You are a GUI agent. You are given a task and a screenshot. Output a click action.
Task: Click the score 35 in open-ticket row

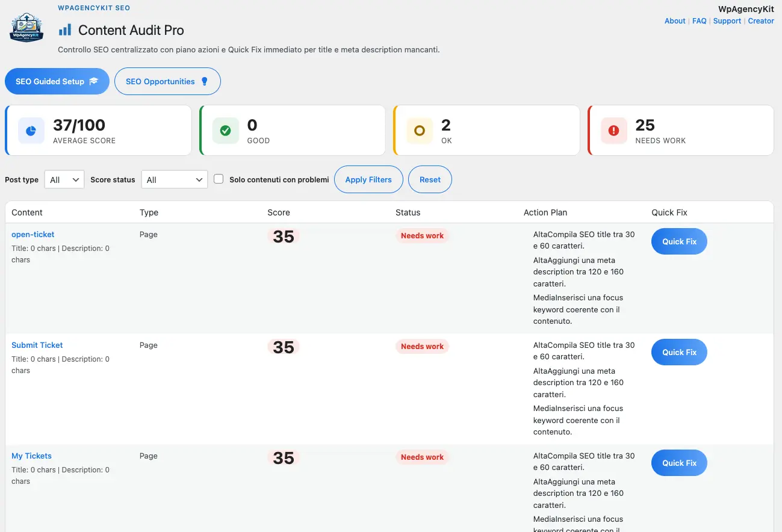(x=284, y=237)
